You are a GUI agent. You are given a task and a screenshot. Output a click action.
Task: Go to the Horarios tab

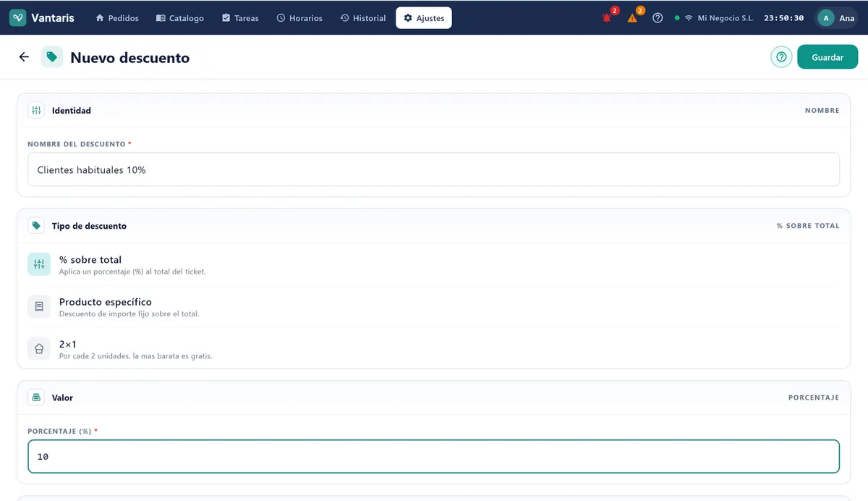point(299,18)
